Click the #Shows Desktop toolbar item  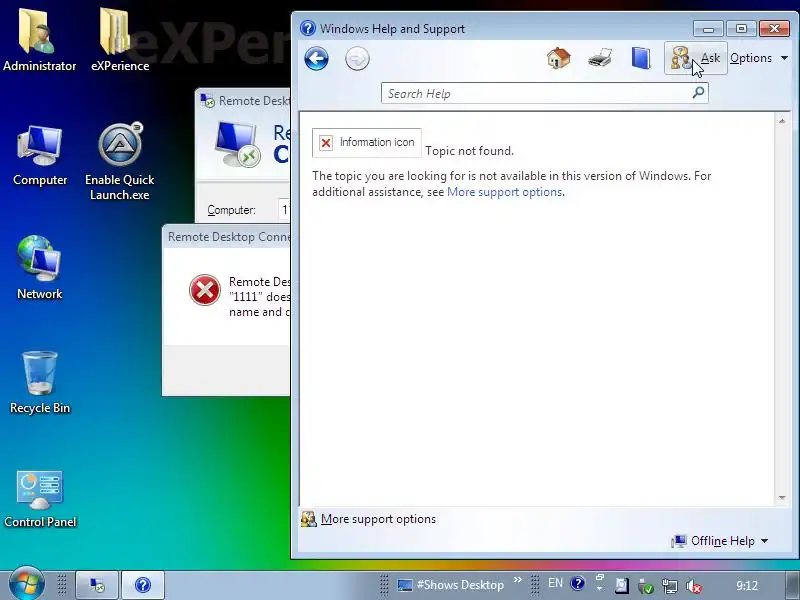pos(451,585)
